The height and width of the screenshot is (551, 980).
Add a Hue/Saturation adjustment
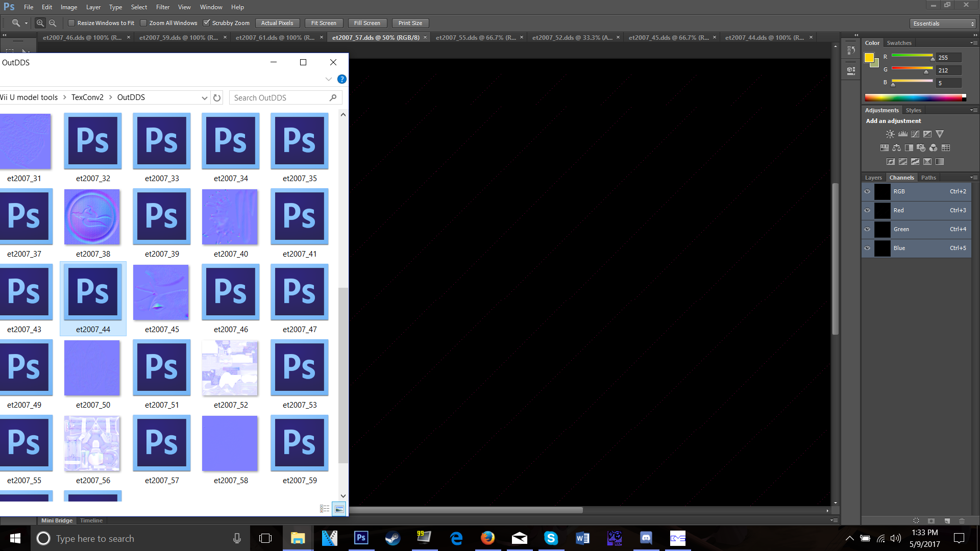click(885, 148)
